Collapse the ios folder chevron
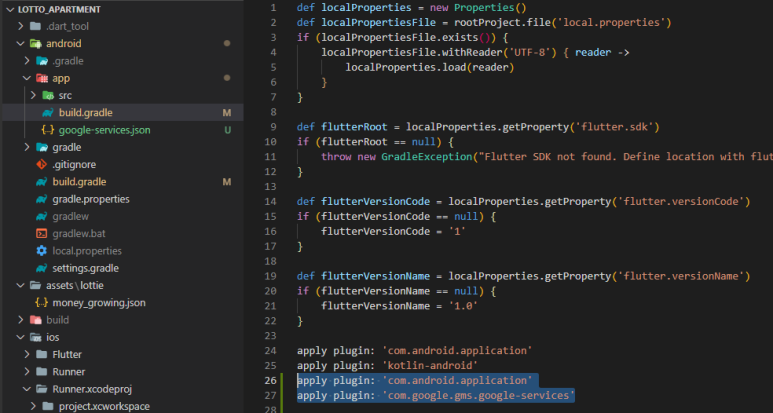The image size is (773, 413). point(21,337)
